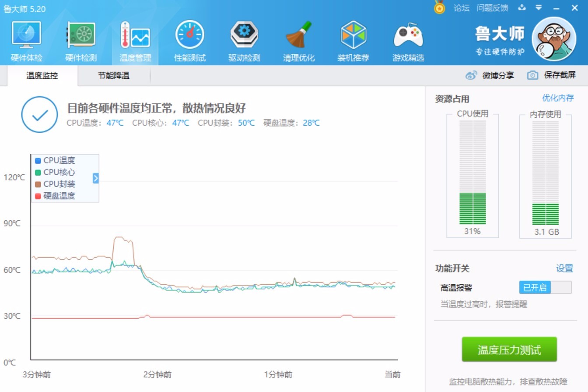The image size is (588, 392).
Task: Open 装机推荐 cube icon
Action: point(353,35)
